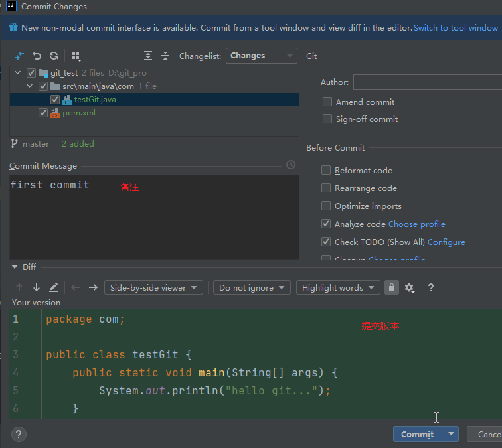This screenshot has width=502, height=448.
Task: Collapse the git_test tree node
Action: tap(18, 73)
